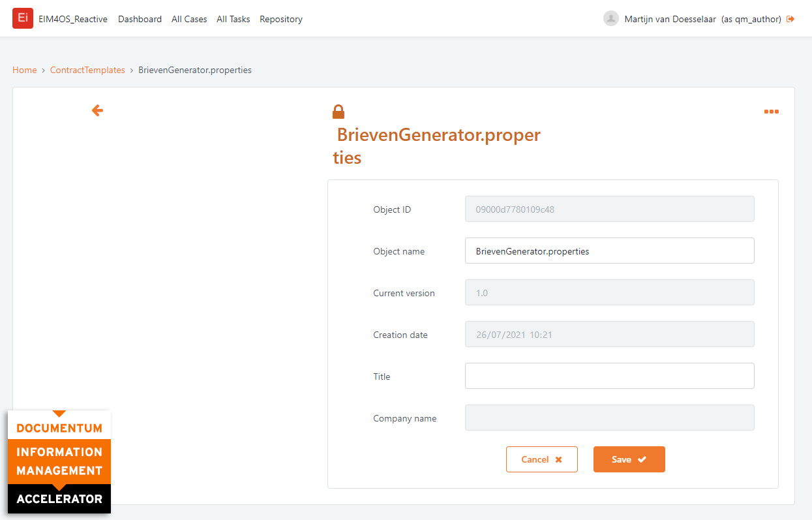Open the three-dots more options menu
The height and width of the screenshot is (520, 812).
pyautogui.click(x=771, y=112)
